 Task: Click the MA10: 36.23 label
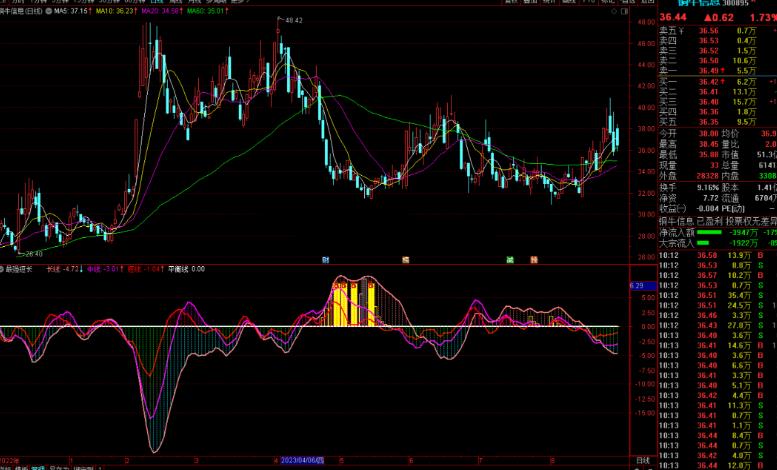click(x=115, y=10)
